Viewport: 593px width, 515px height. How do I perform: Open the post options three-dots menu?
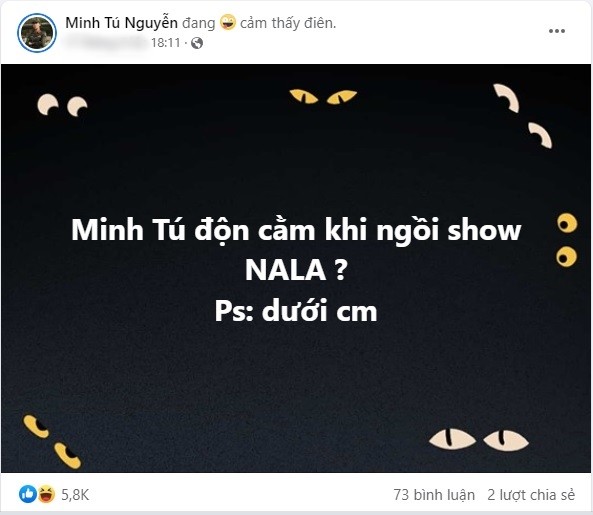point(557,31)
